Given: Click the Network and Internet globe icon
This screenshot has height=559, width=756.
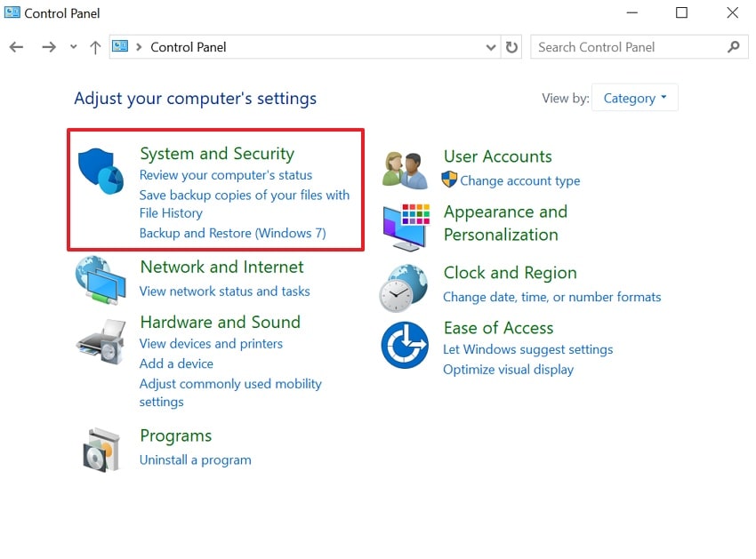Looking at the screenshot, I should click(x=101, y=281).
